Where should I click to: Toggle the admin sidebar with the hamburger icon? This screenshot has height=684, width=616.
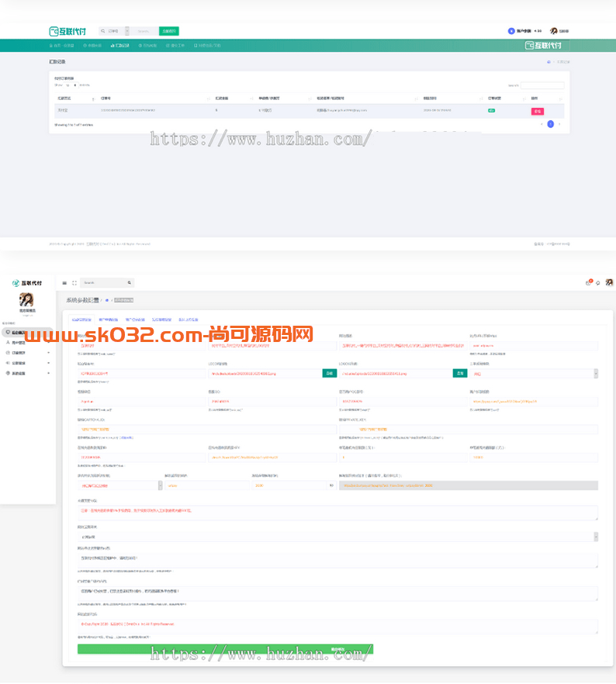point(64,283)
